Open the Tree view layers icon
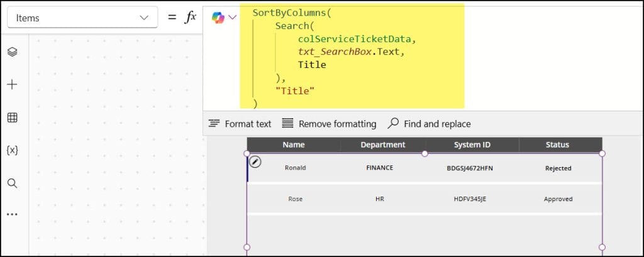The image size is (644, 257). tap(13, 52)
